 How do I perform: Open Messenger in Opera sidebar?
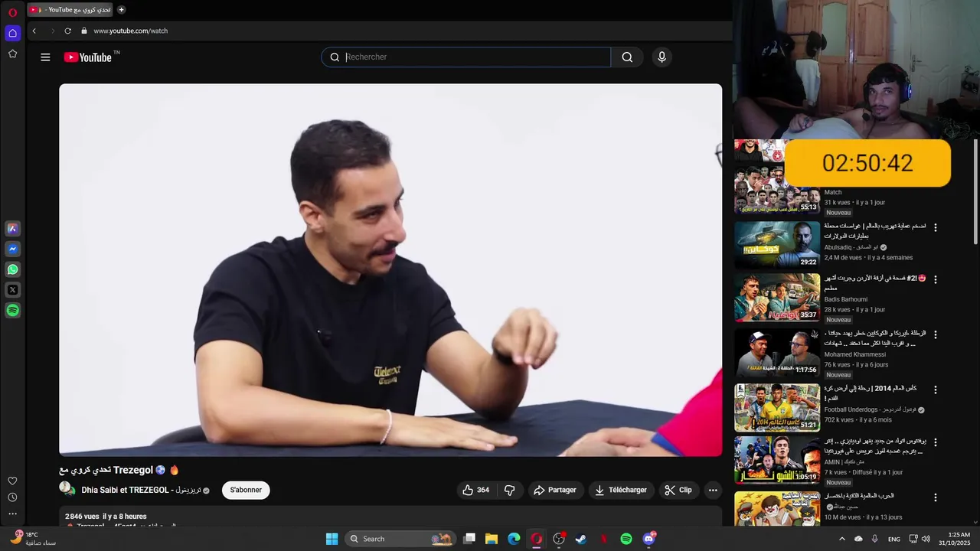pyautogui.click(x=12, y=249)
